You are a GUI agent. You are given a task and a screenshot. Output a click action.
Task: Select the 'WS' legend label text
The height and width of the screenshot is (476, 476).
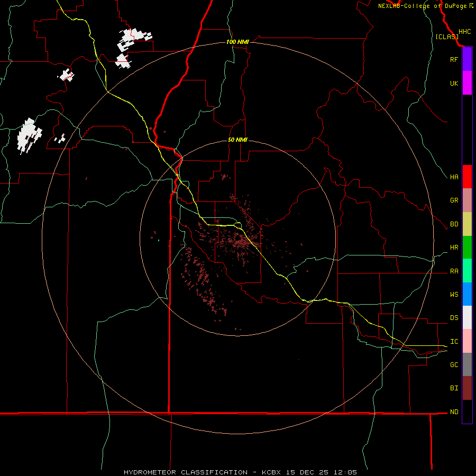point(454,294)
